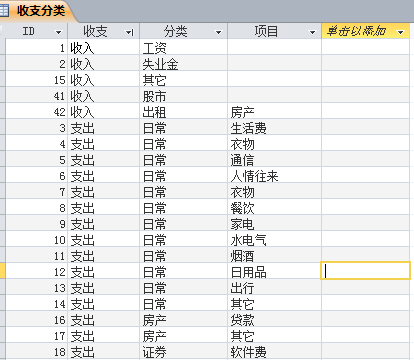Open the 项目 column dropdown arrow
The height and width of the screenshot is (360, 414).
[x=312, y=32]
